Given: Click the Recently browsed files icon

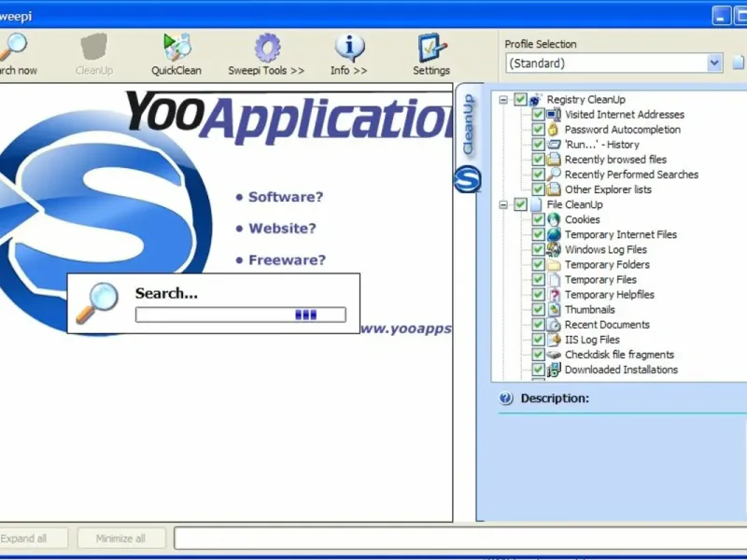Looking at the screenshot, I should [554, 160].
